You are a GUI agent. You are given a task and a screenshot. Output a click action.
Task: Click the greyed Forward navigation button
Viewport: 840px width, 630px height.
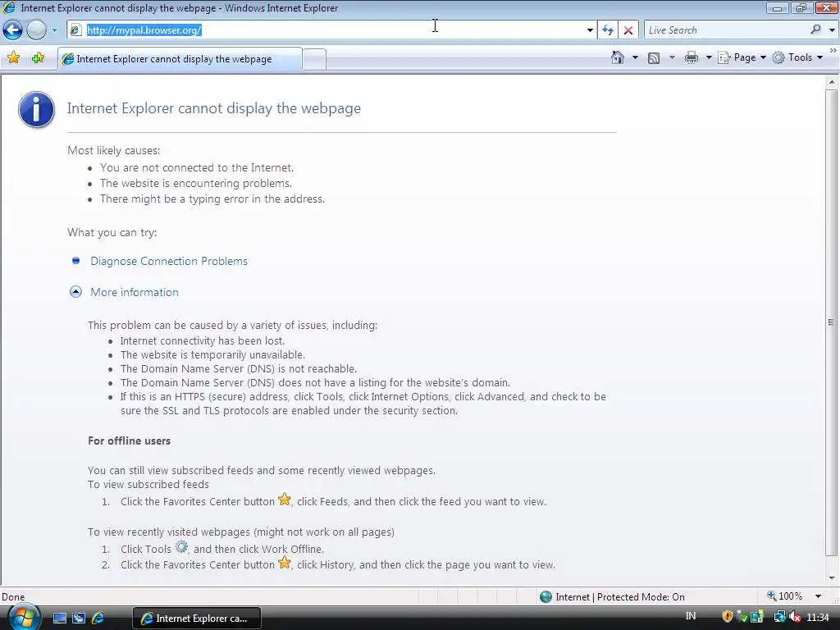click(36, 30)
